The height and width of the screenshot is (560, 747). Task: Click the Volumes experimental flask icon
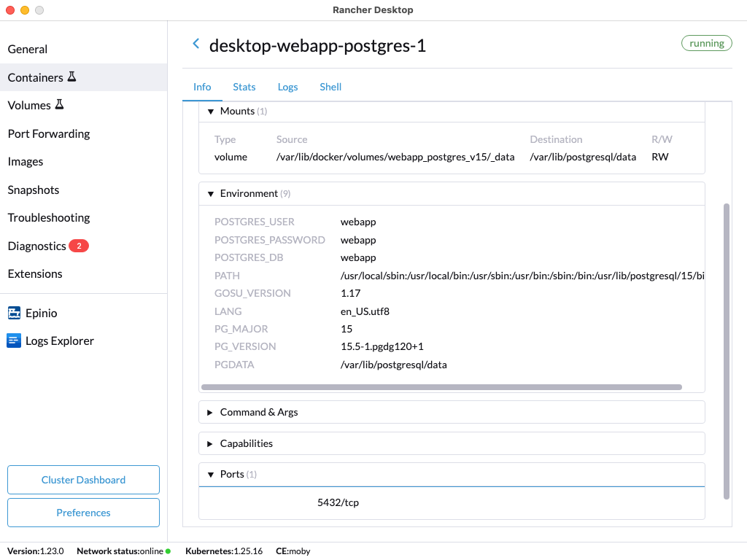(60, 104)
